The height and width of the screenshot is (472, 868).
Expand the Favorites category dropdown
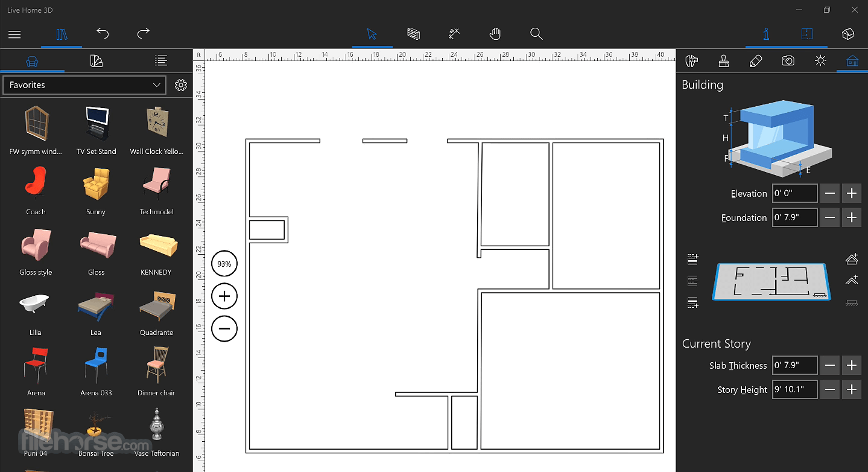(84, 85)
